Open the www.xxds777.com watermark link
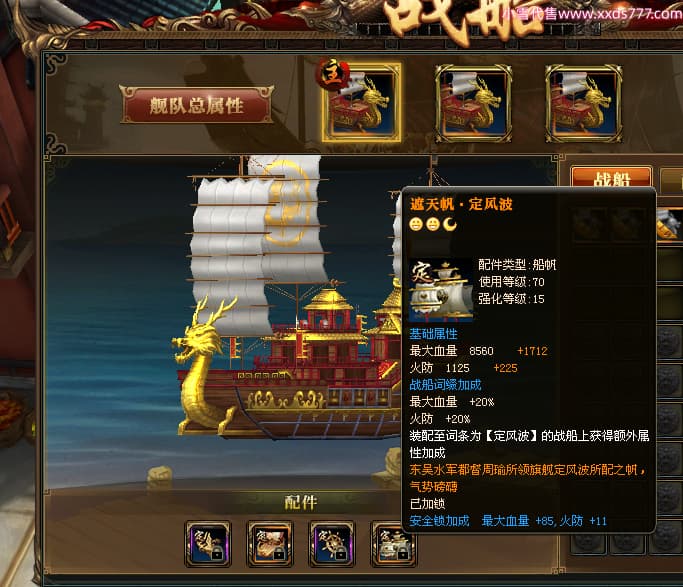 (620, 14)
